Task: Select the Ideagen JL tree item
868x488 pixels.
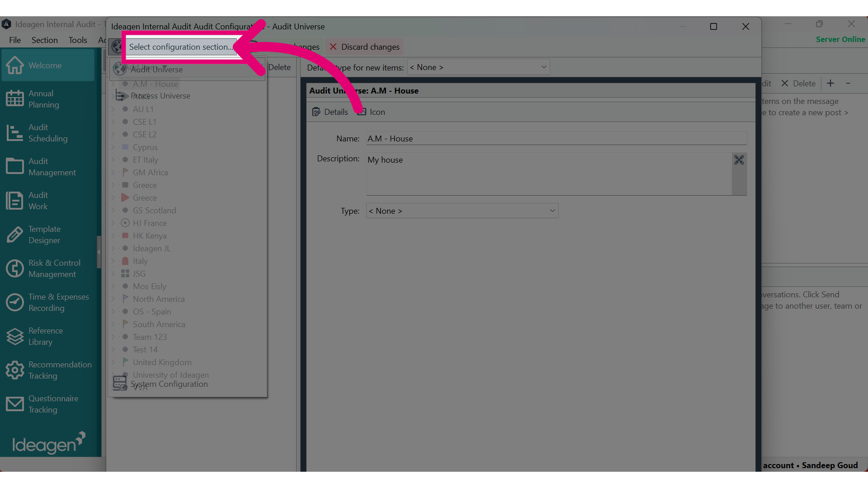Action: click(x=151, y=249)
